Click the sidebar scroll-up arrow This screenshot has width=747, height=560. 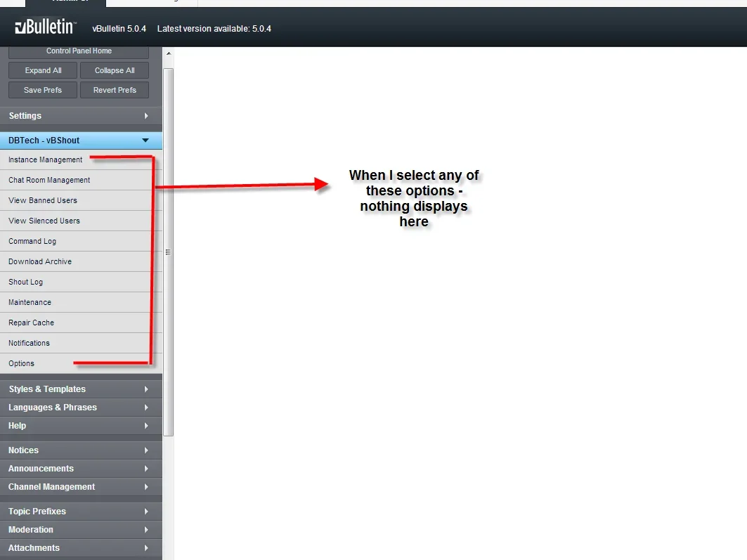point(169,53)
